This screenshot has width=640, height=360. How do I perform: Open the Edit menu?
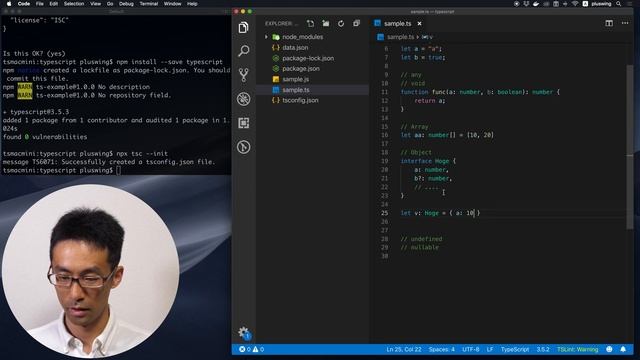coord(53,4)
